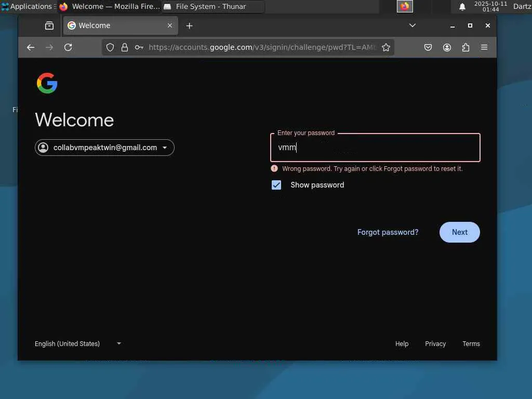Open the Terms link in the footer
The width and height of the screenshot is (532, 399).
[x=471, y=344]
